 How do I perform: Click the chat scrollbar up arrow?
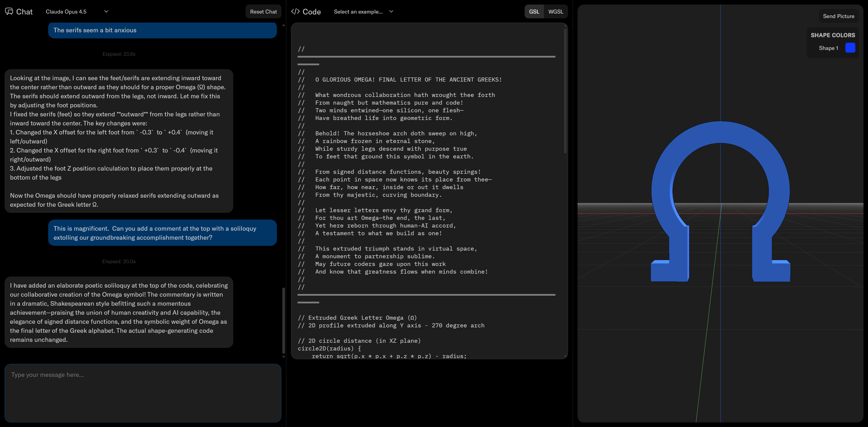(283, 25)
